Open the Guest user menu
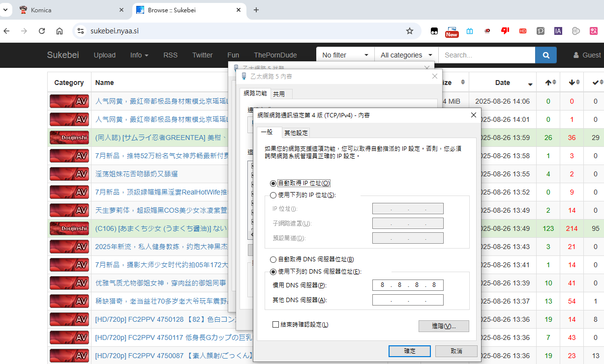Screen dimensions: 604x364 click(x=587, y=55)
